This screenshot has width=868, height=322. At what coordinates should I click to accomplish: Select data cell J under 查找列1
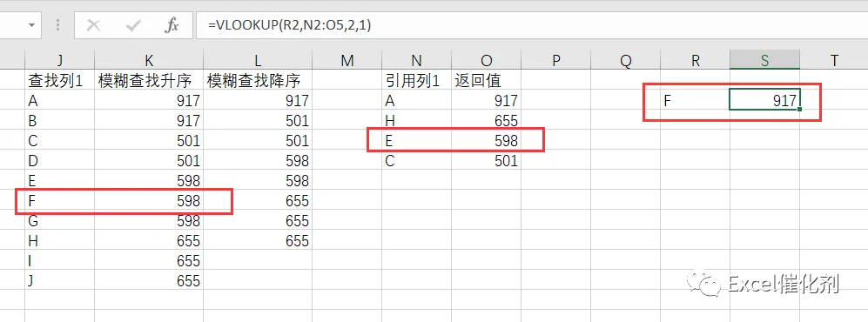click(60, 280)
